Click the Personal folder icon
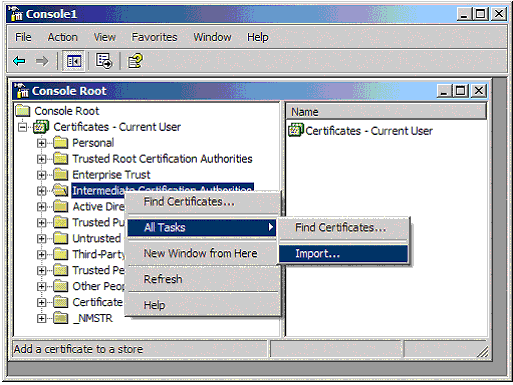513x385 pixels. pos(61,143)
